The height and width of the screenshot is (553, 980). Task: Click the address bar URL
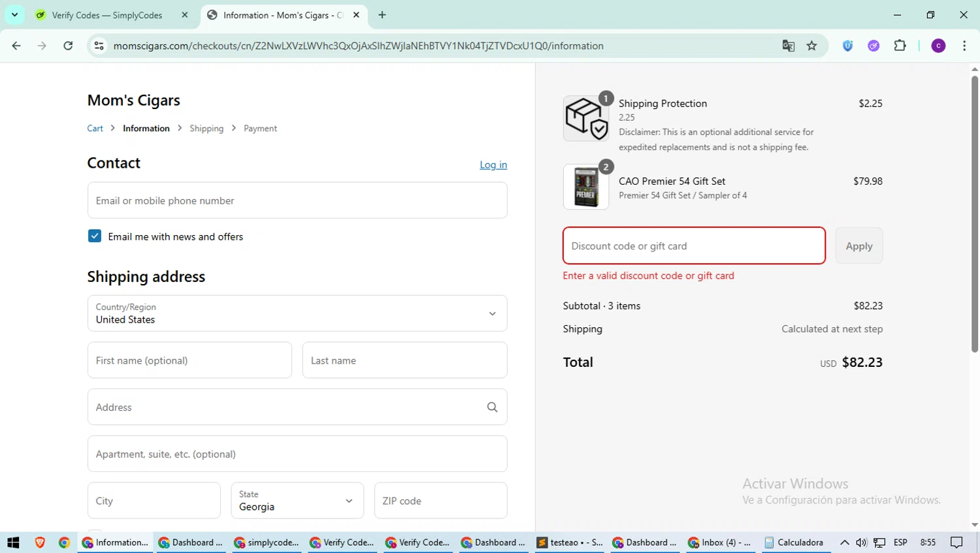(x=358, y=46)
